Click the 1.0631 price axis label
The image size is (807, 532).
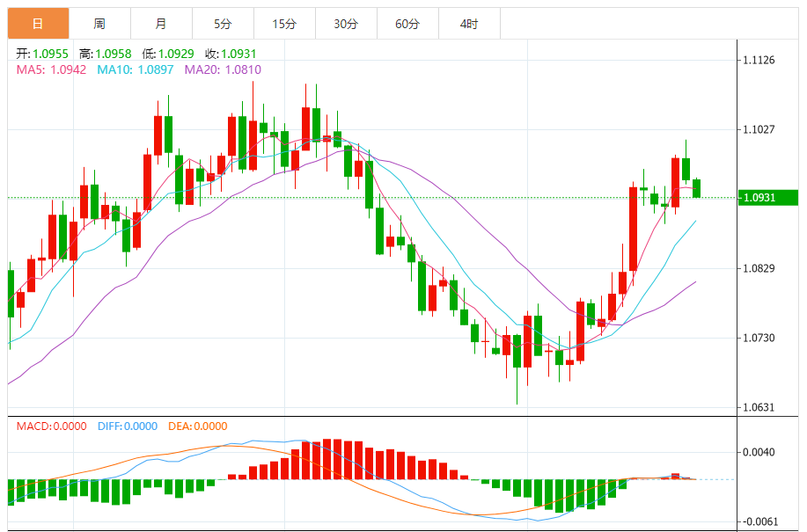tap(759, 407)
